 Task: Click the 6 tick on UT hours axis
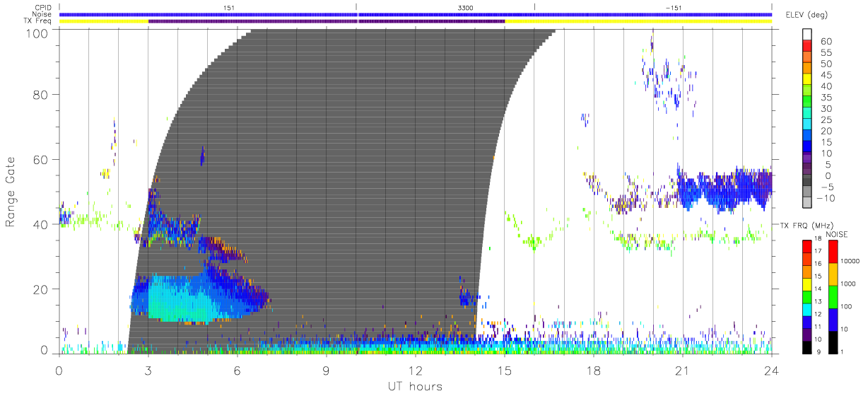coord(237,369)
